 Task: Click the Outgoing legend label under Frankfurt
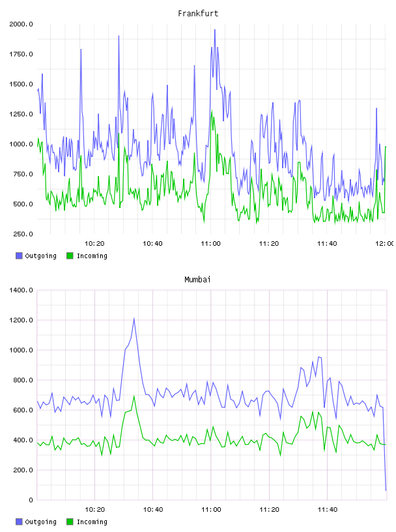tap(40, 256)
